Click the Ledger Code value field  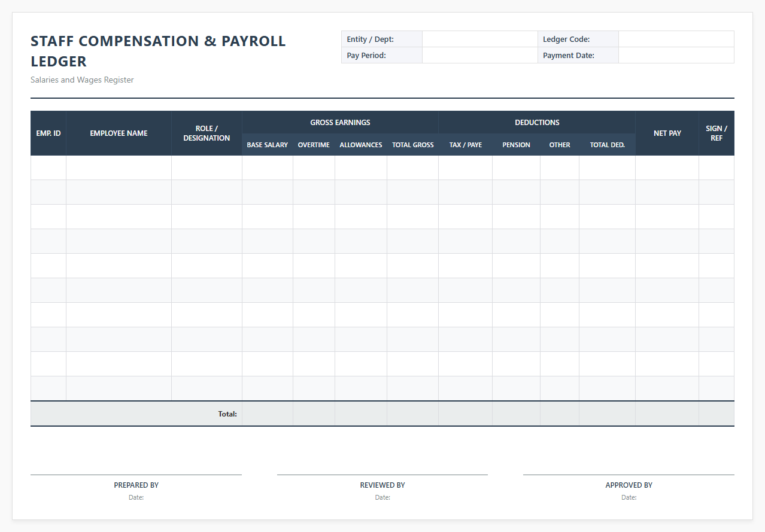(676, 39)
